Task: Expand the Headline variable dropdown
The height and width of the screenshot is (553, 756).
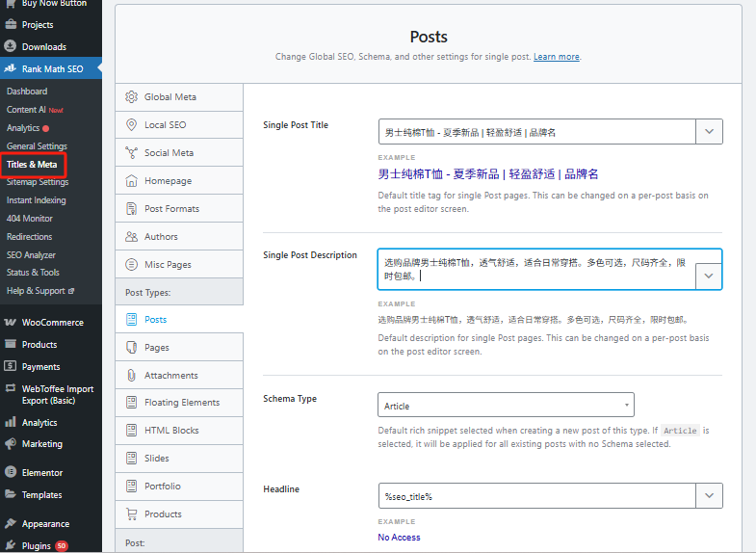Action: 709,496
